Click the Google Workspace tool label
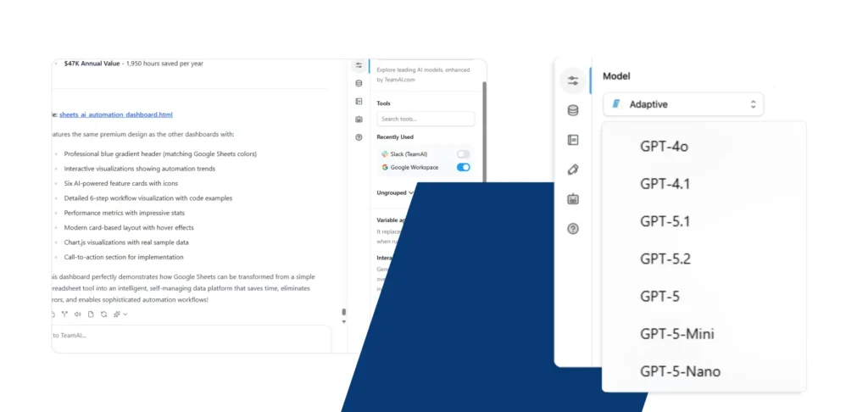Viewport: 868px width, 412px height. tap(414, 167)
